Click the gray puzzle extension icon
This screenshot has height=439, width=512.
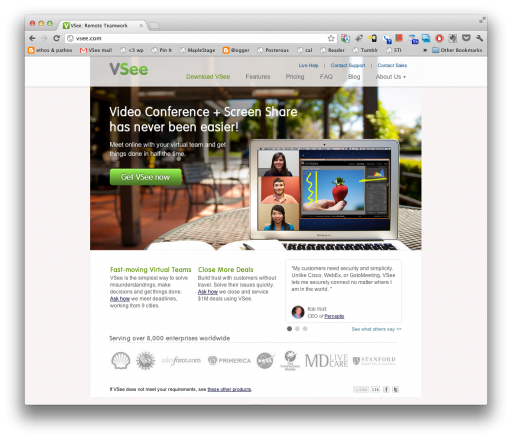[452, 38]
